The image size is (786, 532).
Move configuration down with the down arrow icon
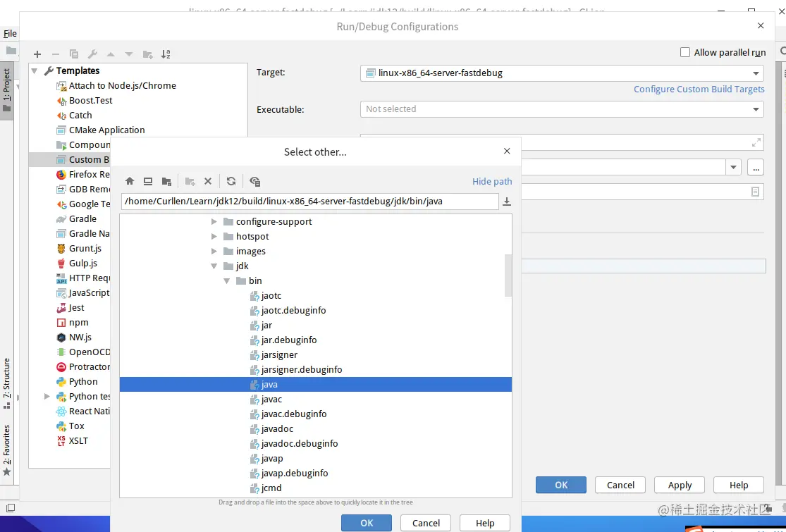[129, 54]
